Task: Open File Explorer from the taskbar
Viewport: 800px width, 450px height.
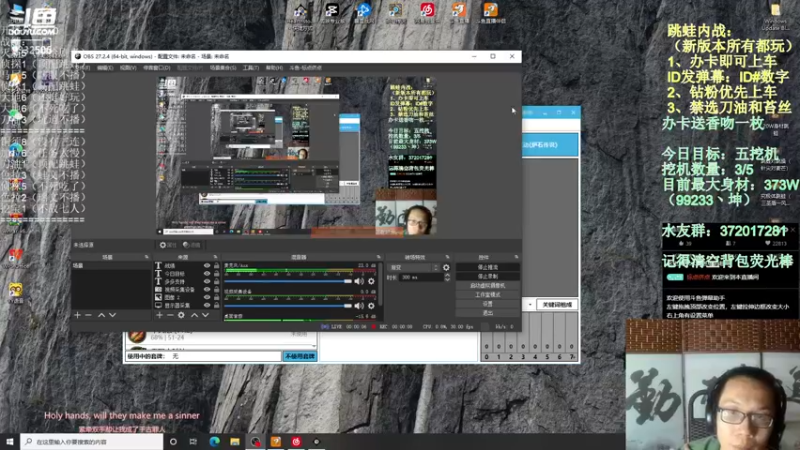Action: click(235, 442)
